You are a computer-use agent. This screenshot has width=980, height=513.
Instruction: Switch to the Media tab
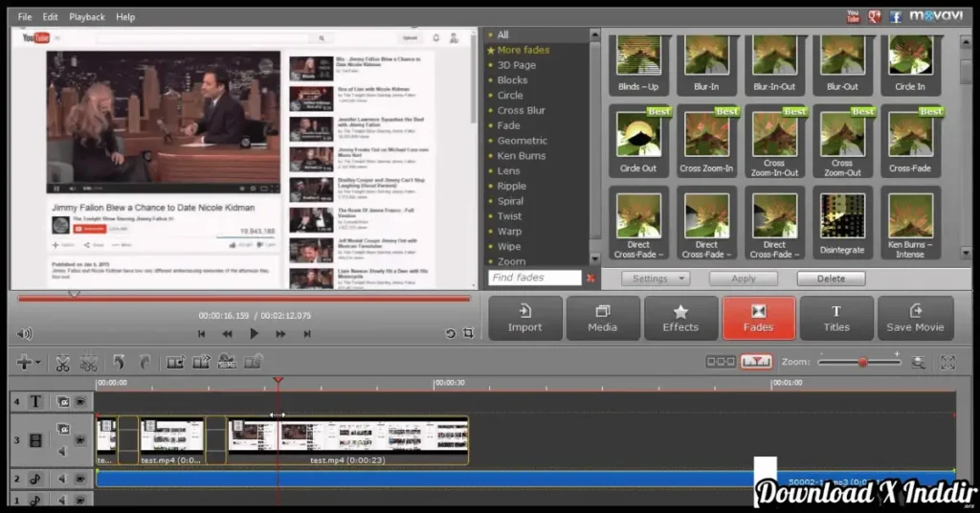[x=603, y=318]
